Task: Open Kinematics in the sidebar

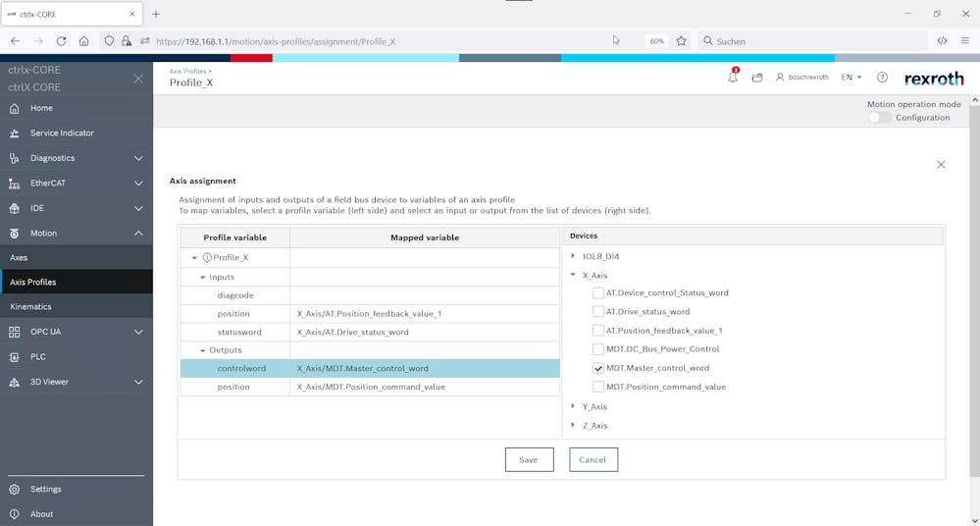Action: click(x=30, y=306)
